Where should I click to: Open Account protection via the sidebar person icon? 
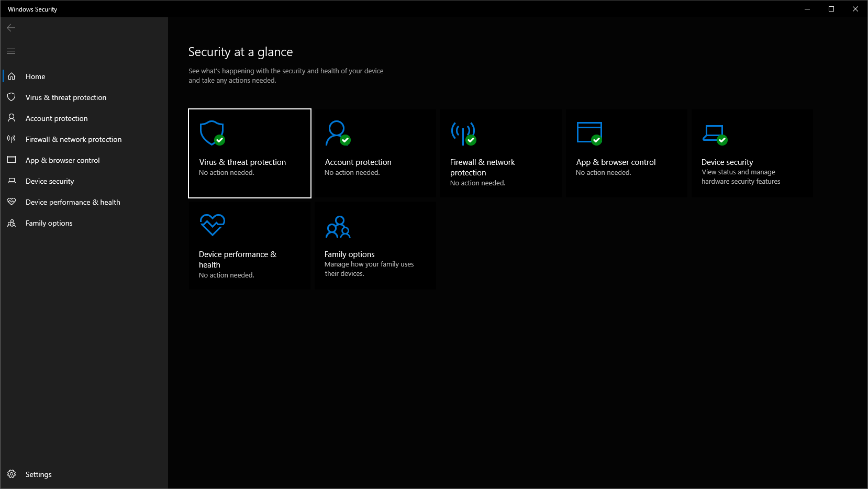[x=12, y=118]
